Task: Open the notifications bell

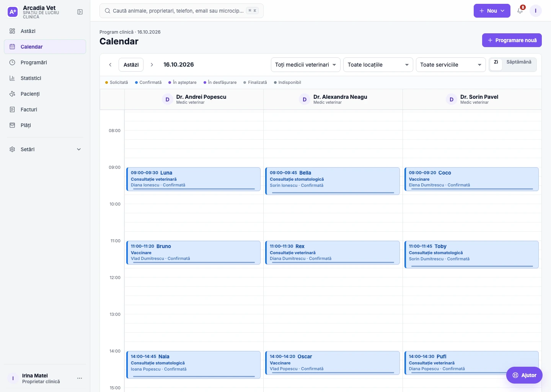Action: pyautogui.click(x=520, y=11)
